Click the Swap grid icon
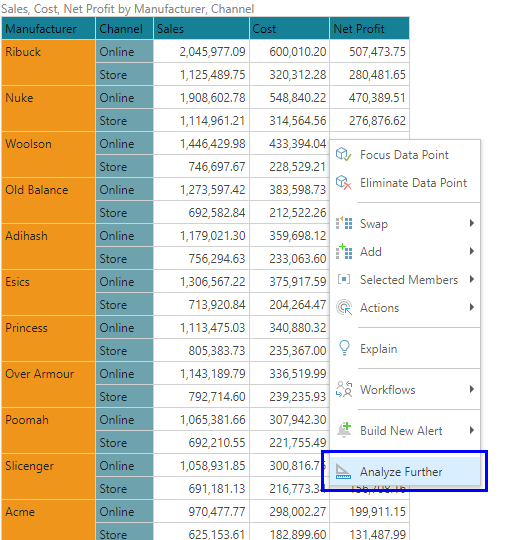 point(344,223)
